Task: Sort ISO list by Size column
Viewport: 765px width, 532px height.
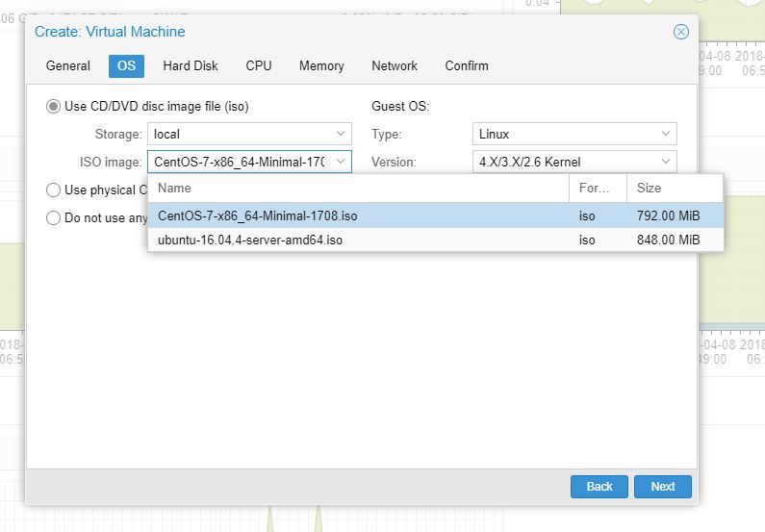Action: tap(674, 189)
